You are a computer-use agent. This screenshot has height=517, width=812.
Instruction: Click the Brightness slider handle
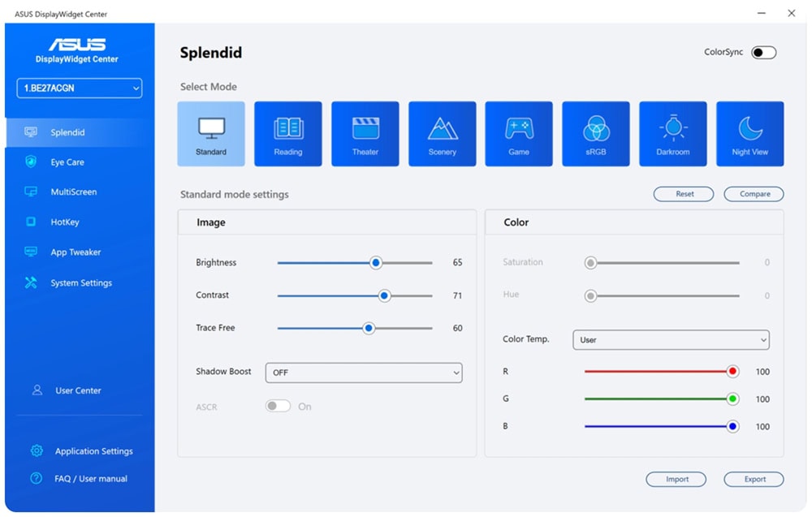tap(376, 263)
